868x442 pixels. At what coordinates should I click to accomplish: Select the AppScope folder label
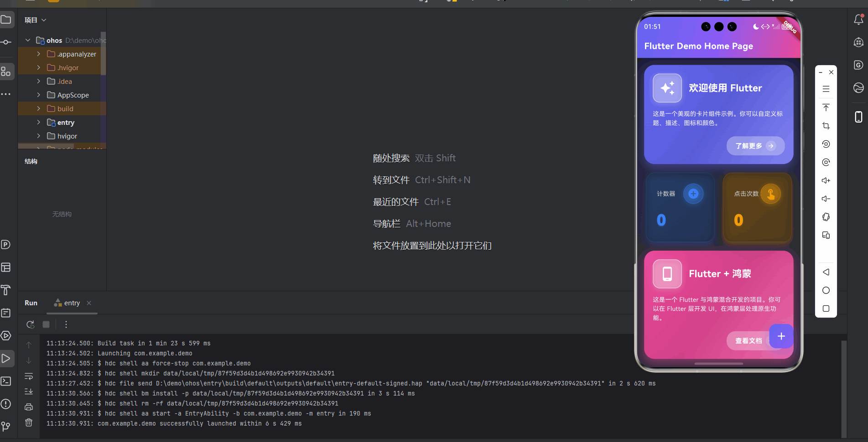tap(73, 95)
